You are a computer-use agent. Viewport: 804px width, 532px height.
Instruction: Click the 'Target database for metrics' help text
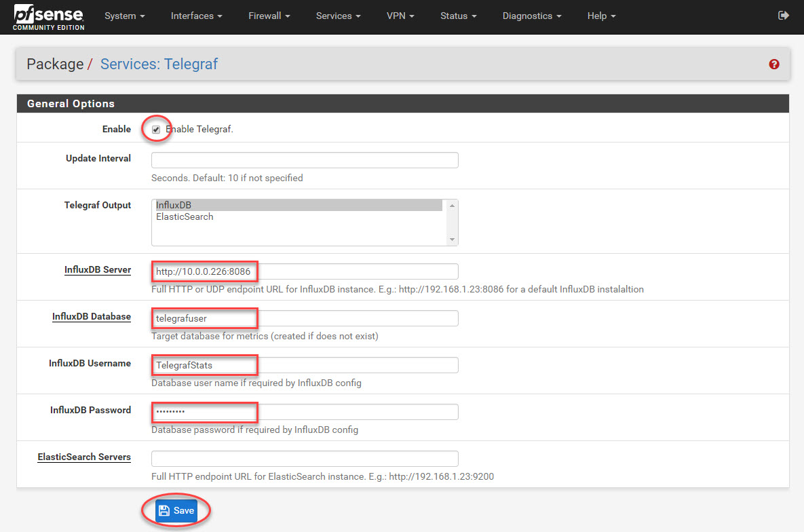(x=265, y=337)
